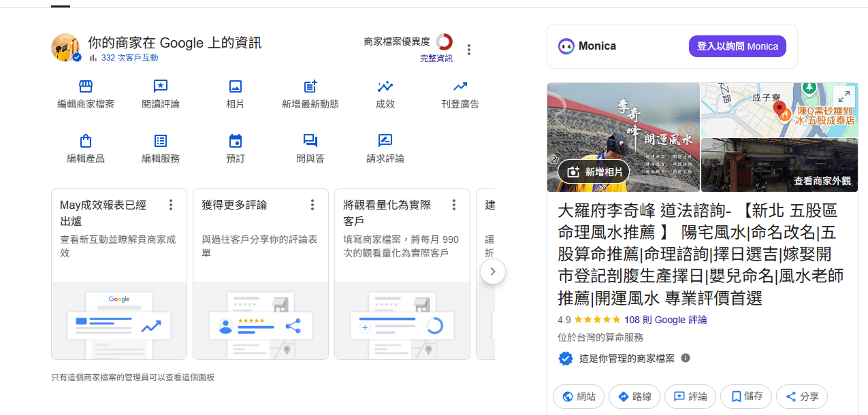Open the 獲得更多評論 card
The image size is (868, 415).
pos(261,274)
